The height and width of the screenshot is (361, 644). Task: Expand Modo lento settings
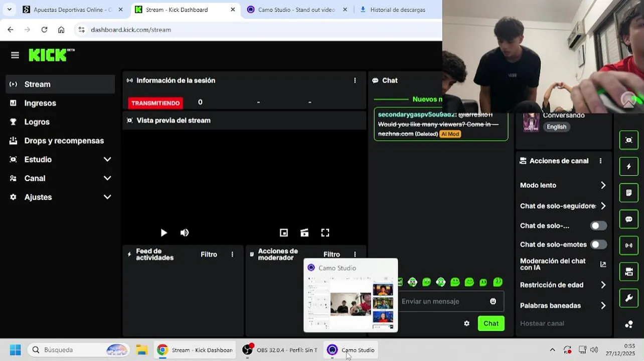click(x=603, y=186)
